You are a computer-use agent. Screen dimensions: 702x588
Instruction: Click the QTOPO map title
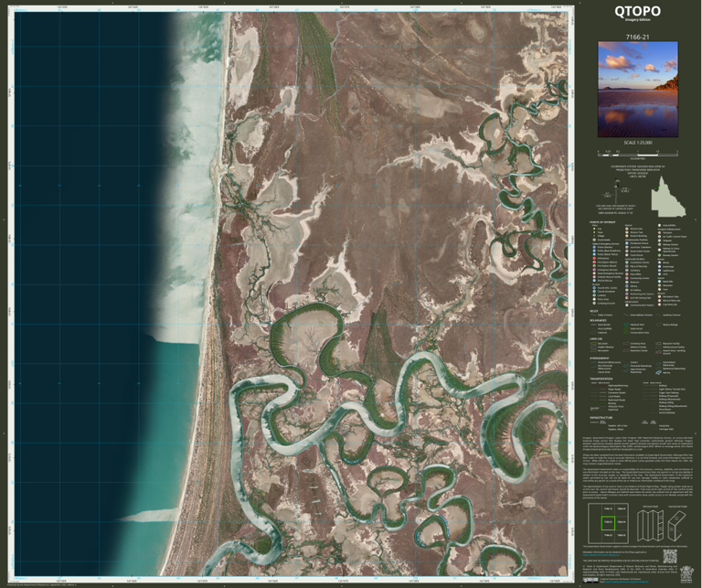point(637,11)
